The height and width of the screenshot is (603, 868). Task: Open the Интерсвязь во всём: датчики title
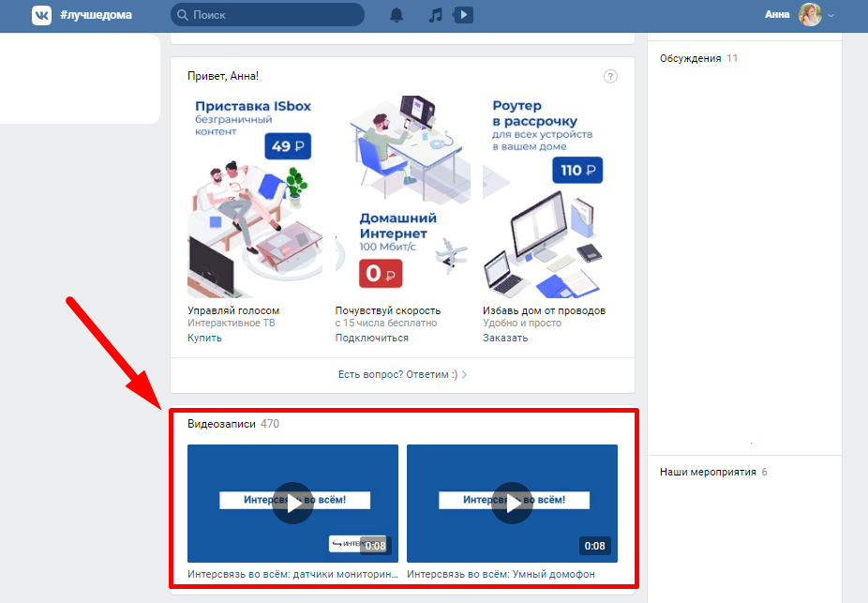(292, 574)
